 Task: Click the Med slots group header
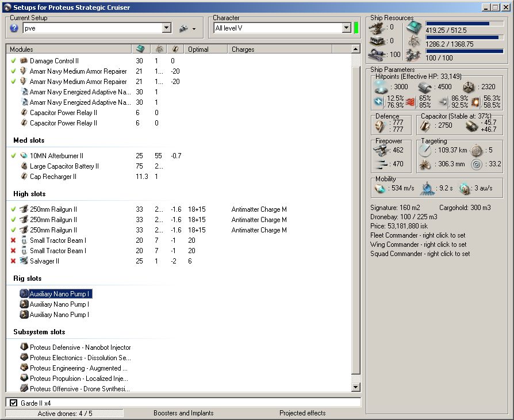29,140
